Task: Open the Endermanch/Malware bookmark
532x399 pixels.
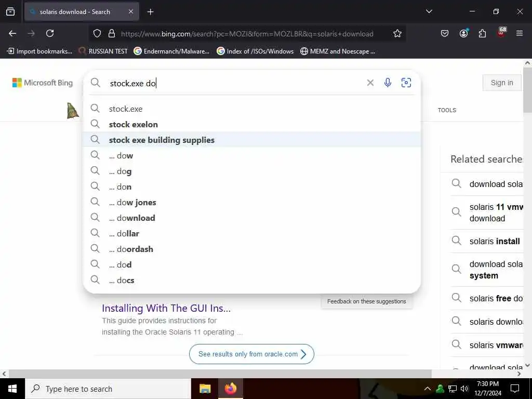Action: (171, 51)
